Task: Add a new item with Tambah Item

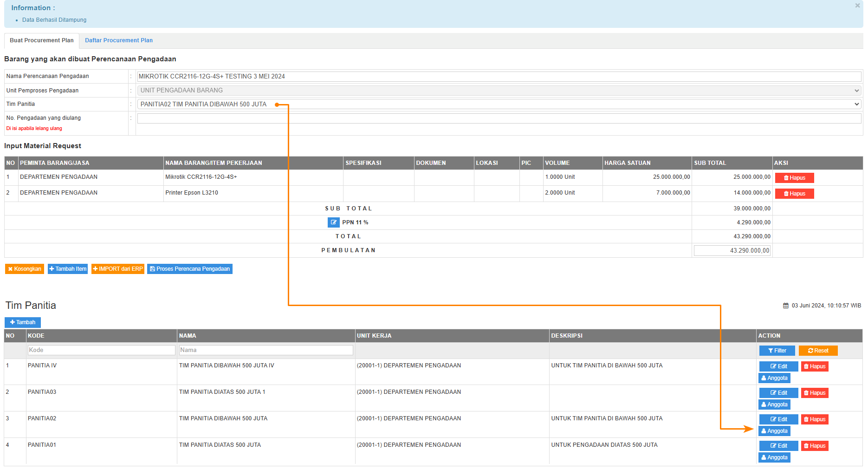Action: click(x=68, y=269)
